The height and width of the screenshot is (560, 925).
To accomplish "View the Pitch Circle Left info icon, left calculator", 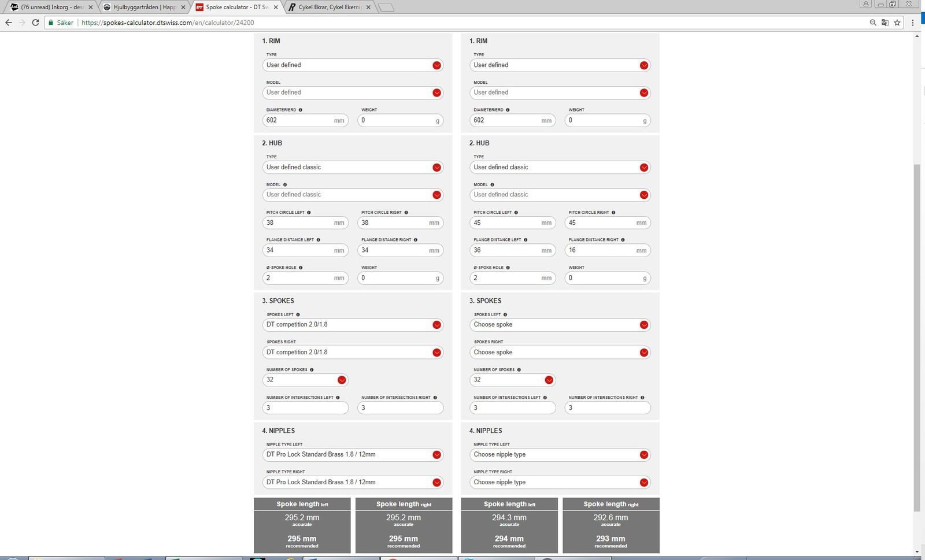I will point(309,213).
